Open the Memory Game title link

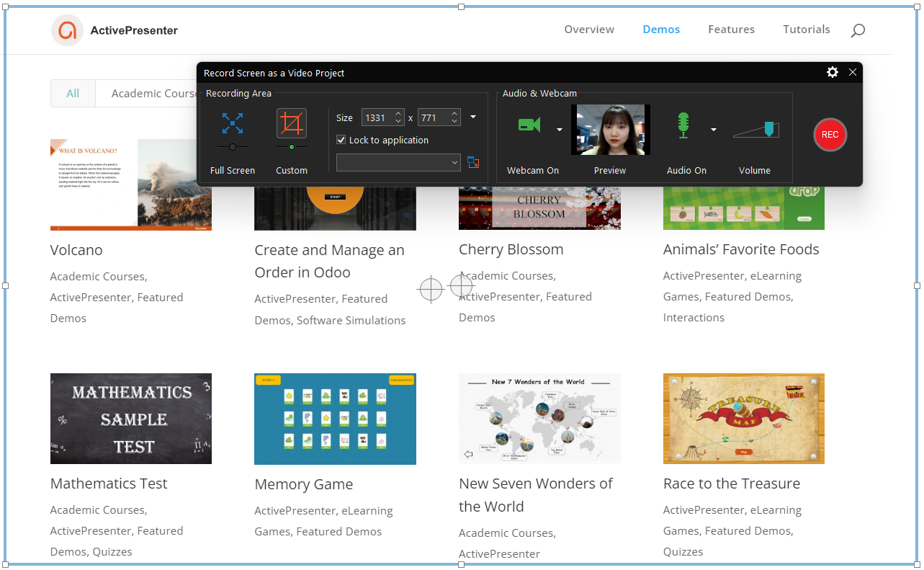(304, 484)
